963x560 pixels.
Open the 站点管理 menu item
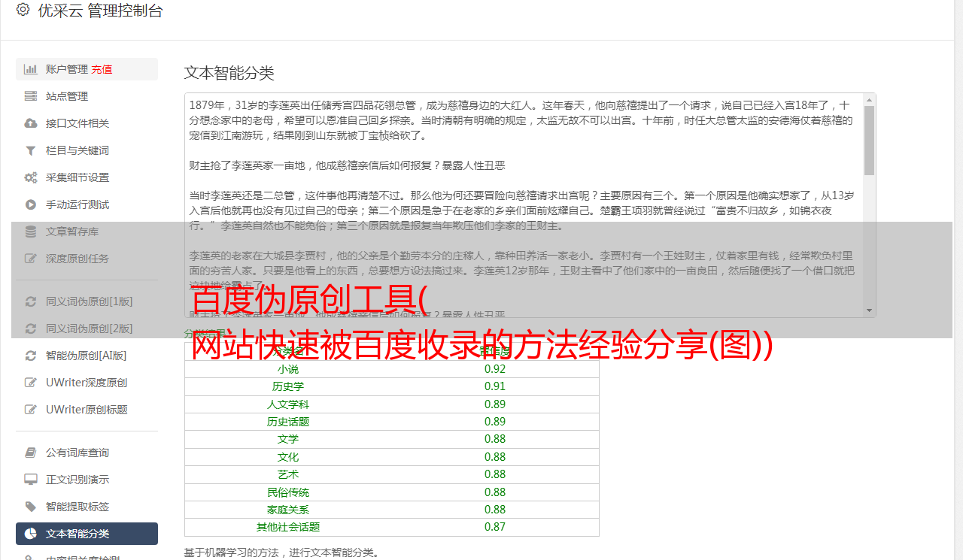tap(87, 96)
